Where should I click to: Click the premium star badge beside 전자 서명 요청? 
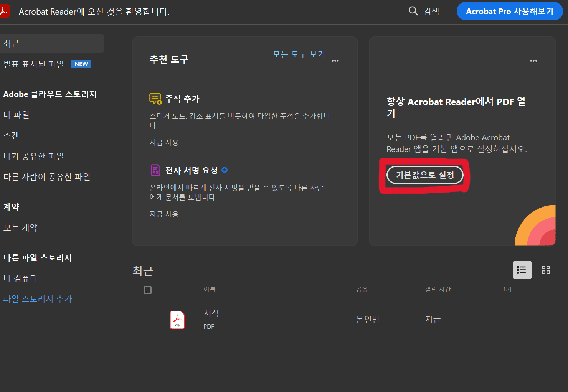pyautogui.click(x=225, y=170)
